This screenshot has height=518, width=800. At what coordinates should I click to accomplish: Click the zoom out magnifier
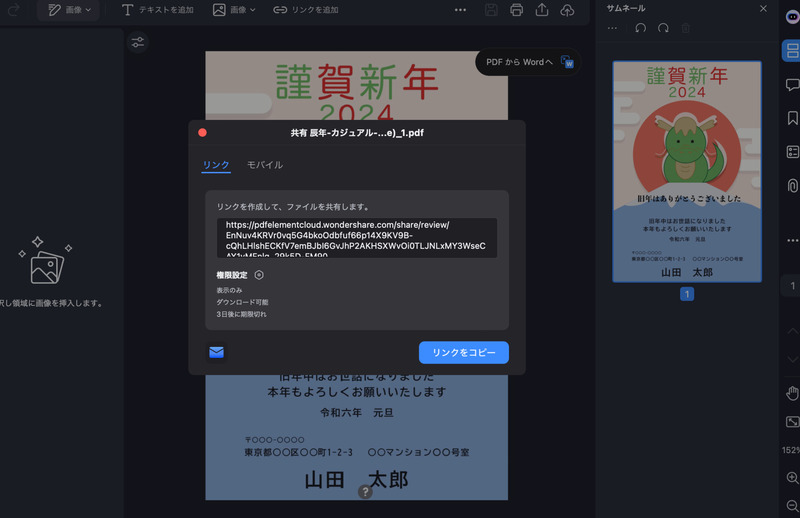point(792,505)
